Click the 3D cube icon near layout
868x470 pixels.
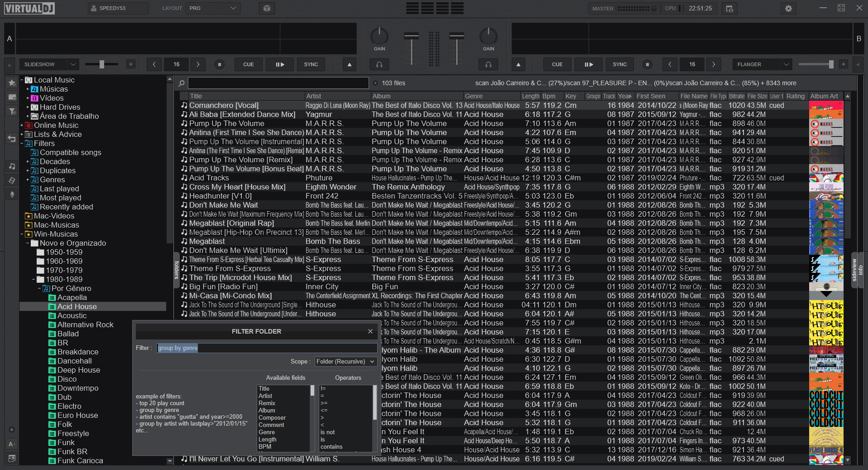(x=267, y=8)
